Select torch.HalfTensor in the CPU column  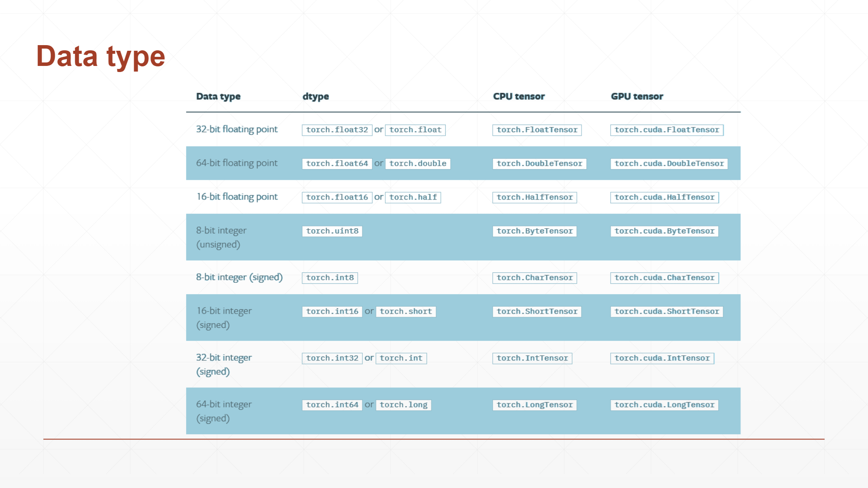(x=534, y=197)
